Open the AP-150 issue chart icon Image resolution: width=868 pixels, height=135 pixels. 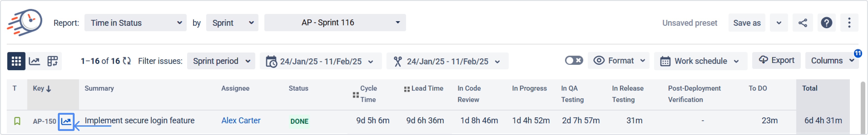[66, 121]
